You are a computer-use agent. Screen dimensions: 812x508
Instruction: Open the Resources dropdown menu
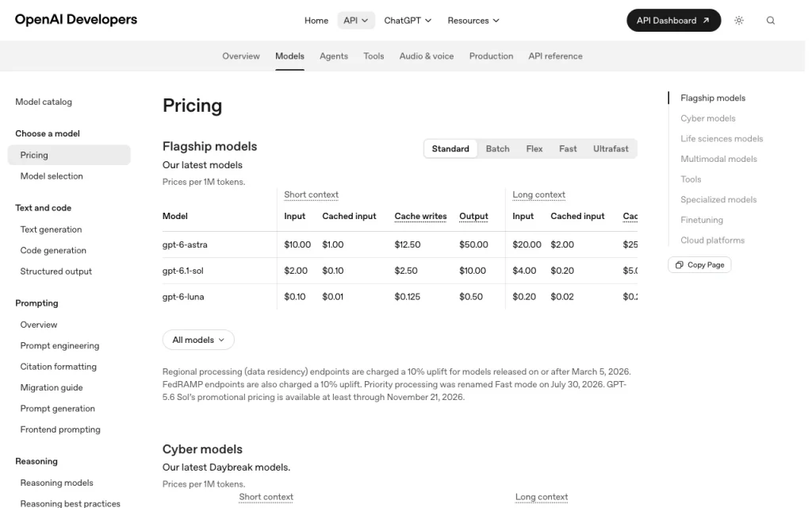pyautogui.click(x=473, y=21)
